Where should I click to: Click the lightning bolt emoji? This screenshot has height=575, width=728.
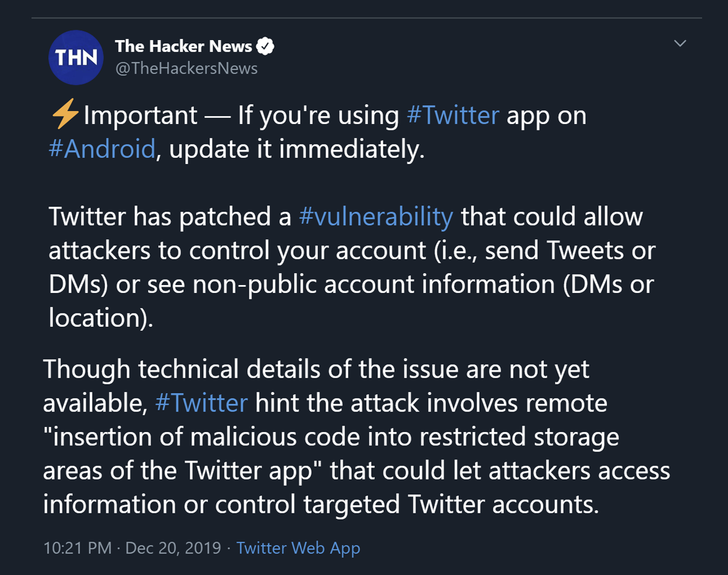click(65, 114)
